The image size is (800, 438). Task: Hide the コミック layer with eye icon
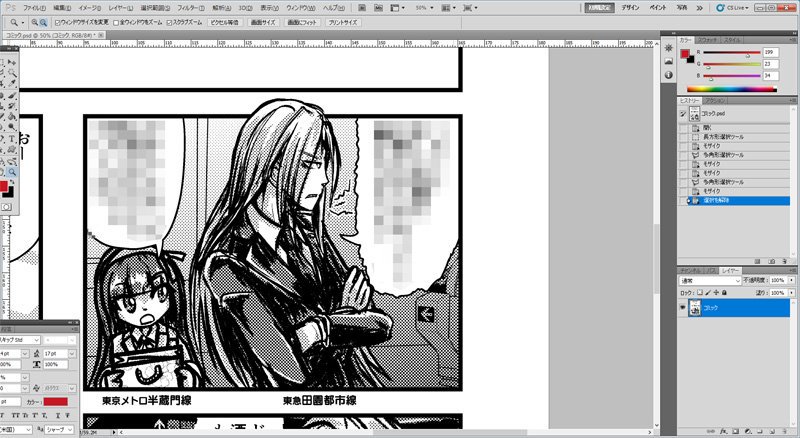(x=683, y=307)
